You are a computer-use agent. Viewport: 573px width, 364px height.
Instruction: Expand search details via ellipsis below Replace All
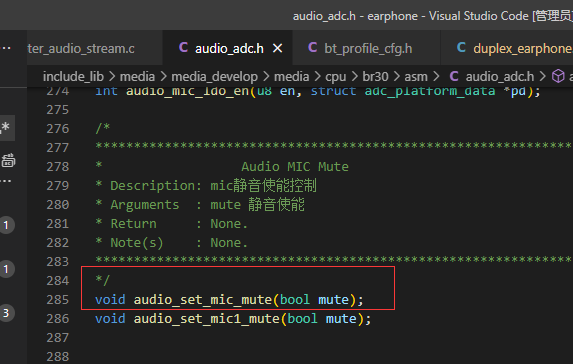[6, 181]
